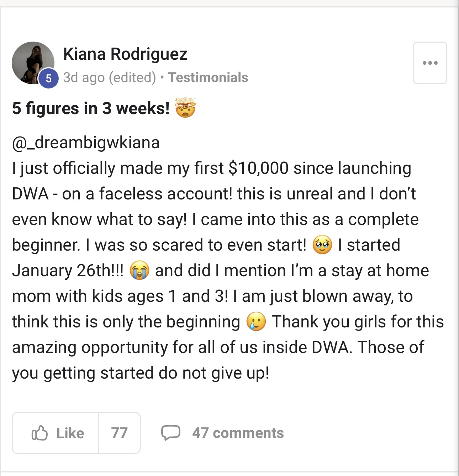Click the comment speech bubble icon
Viewport: 459px width, 476px height.
(170, 433)
